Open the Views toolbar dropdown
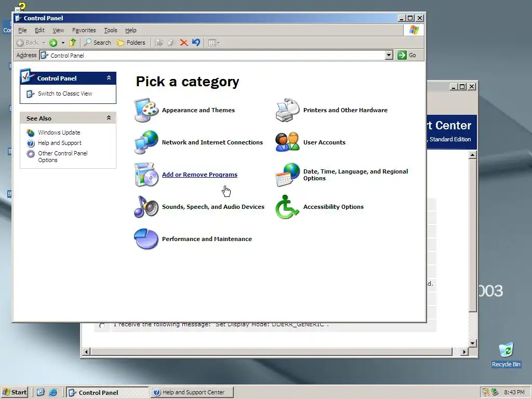Viewport: 532px width, 399px height. [214, 43]
